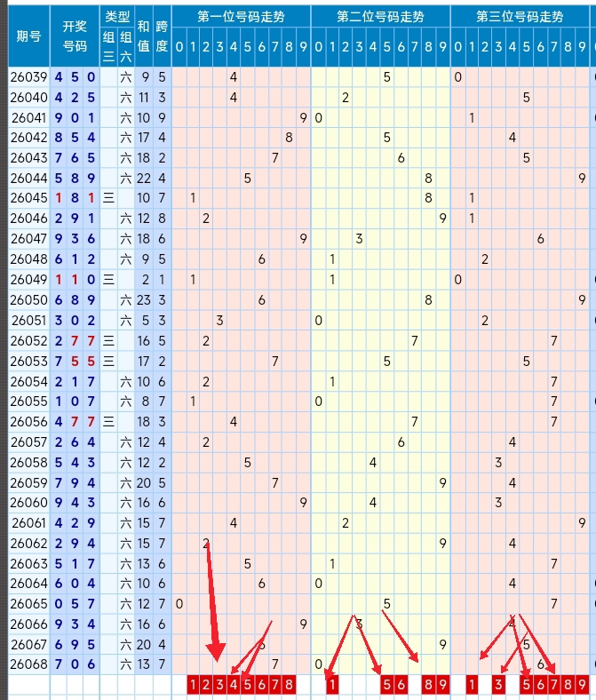Click issue number 26060
Screen dimensions: 596x700
[x=29, y=503]
